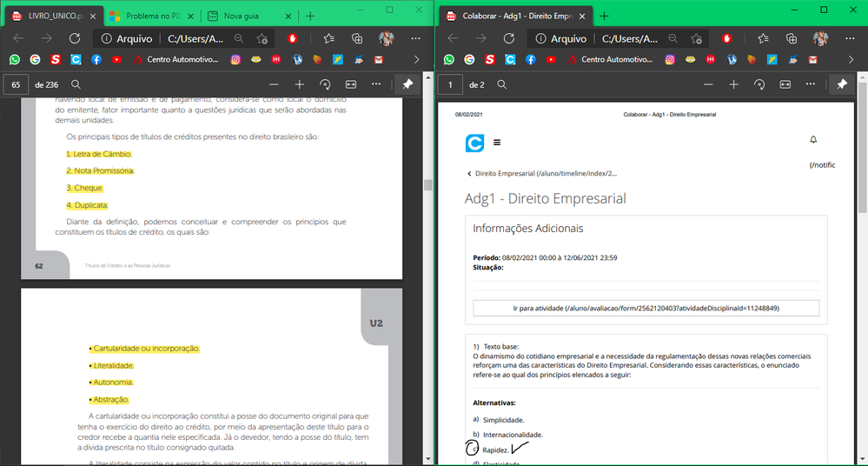Viewport: 868px width, 466px height.
Task: Open WhatsApp bookmark in right window
Action: tap(449, 59)
